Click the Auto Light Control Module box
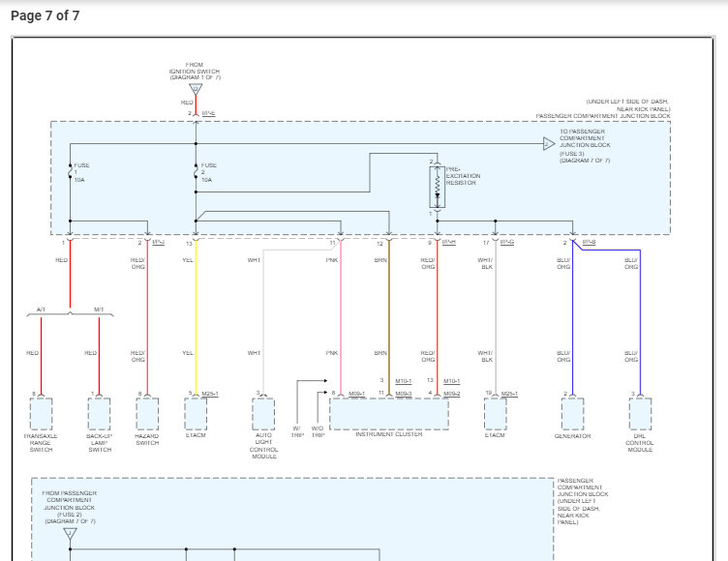The image size is (728, 561). [x=263, y=414]
